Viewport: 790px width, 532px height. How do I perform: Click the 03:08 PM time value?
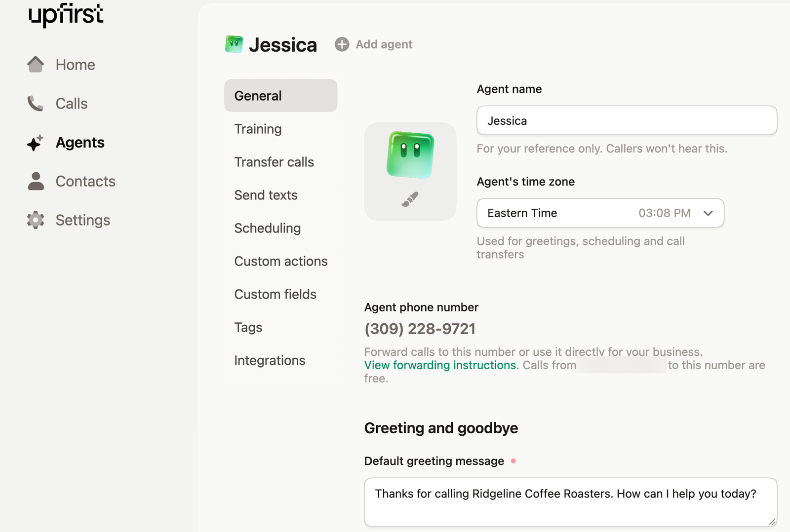pos(665,213)
